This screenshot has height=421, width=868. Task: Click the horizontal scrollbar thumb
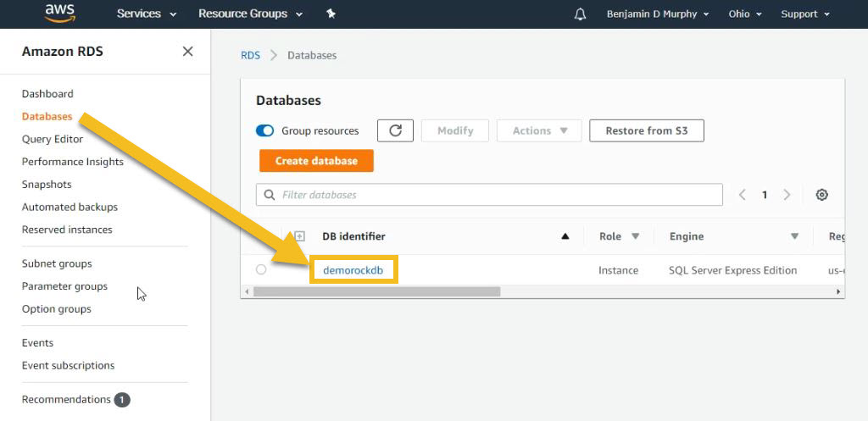(x=377, y=291)
